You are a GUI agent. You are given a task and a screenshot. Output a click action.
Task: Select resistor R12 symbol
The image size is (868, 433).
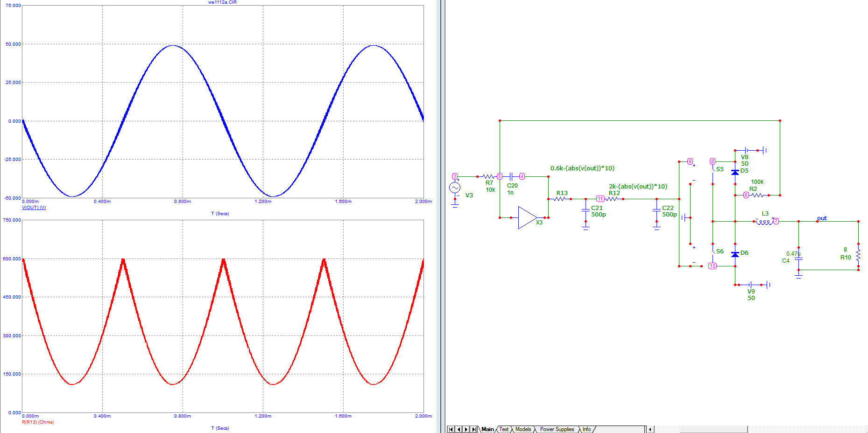pos(612,199)
